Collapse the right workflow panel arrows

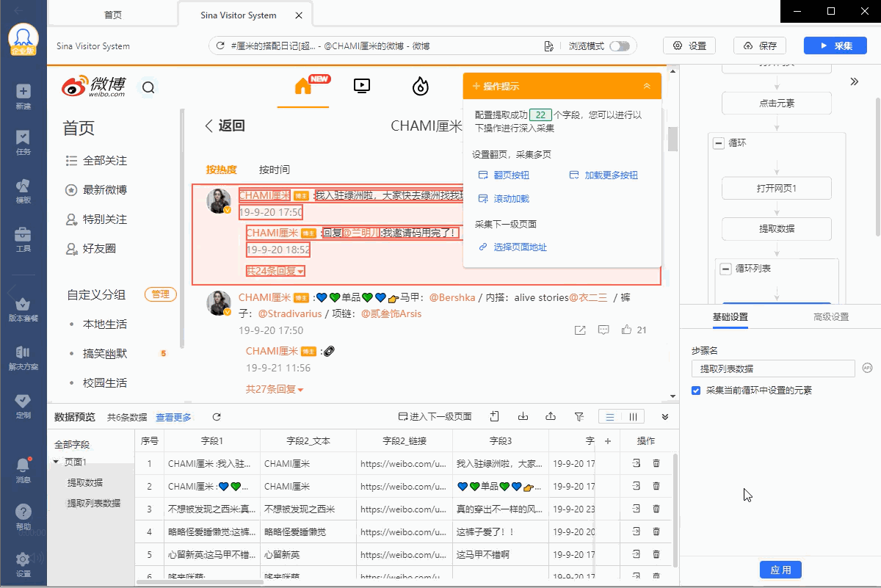click(855, 81)
